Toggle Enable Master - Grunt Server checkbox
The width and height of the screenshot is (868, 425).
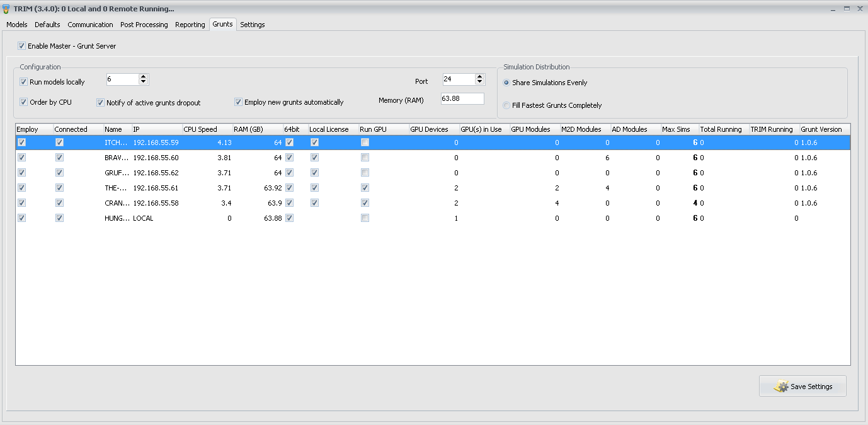click(x=22, y=46)
